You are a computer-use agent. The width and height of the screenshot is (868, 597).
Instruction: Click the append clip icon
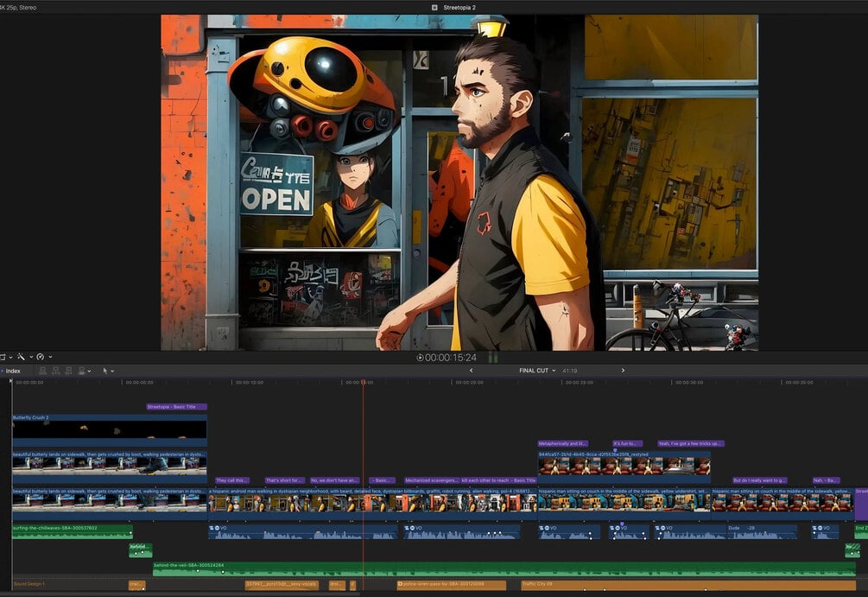[x=68, y=371]
